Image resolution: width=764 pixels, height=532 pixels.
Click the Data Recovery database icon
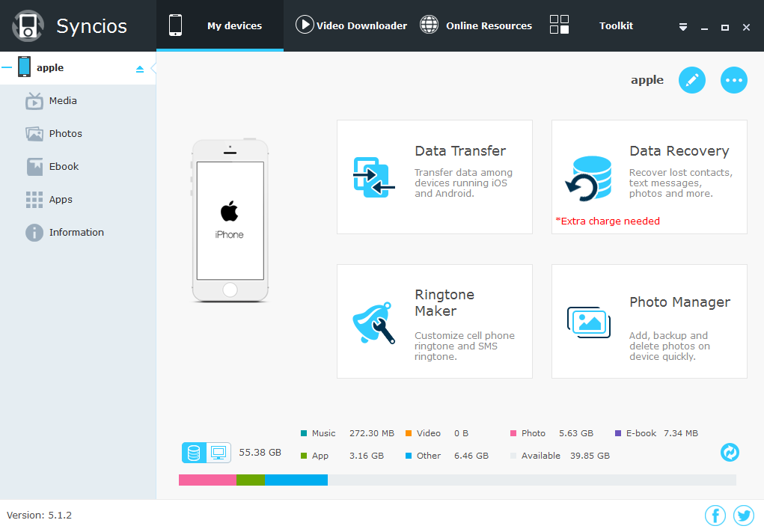click(589, 178)
